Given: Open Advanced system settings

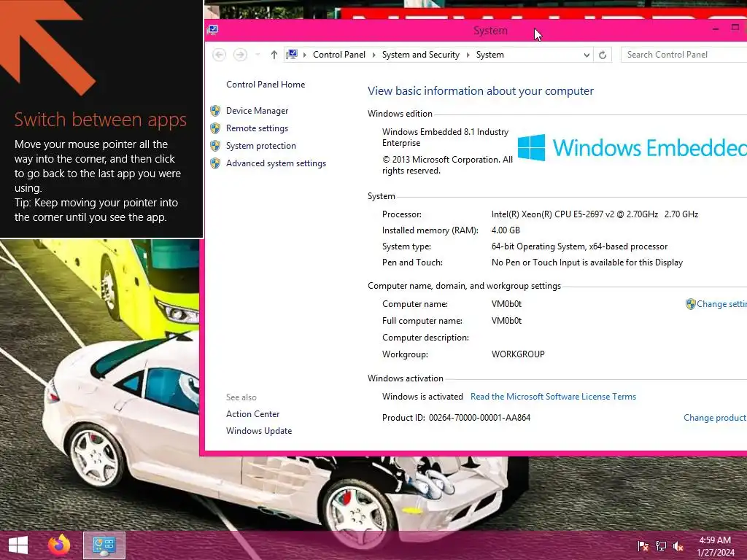Looking at the screenshot, I should (276, 163).
